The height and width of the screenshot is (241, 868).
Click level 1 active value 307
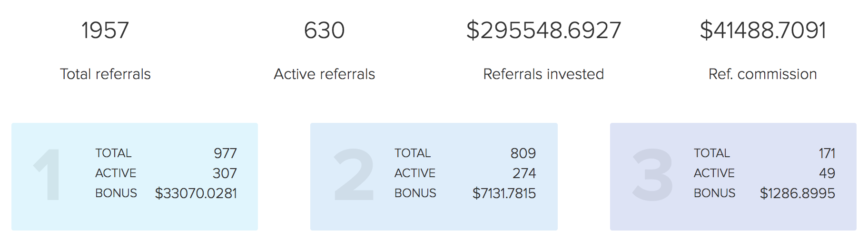[225, 173]
